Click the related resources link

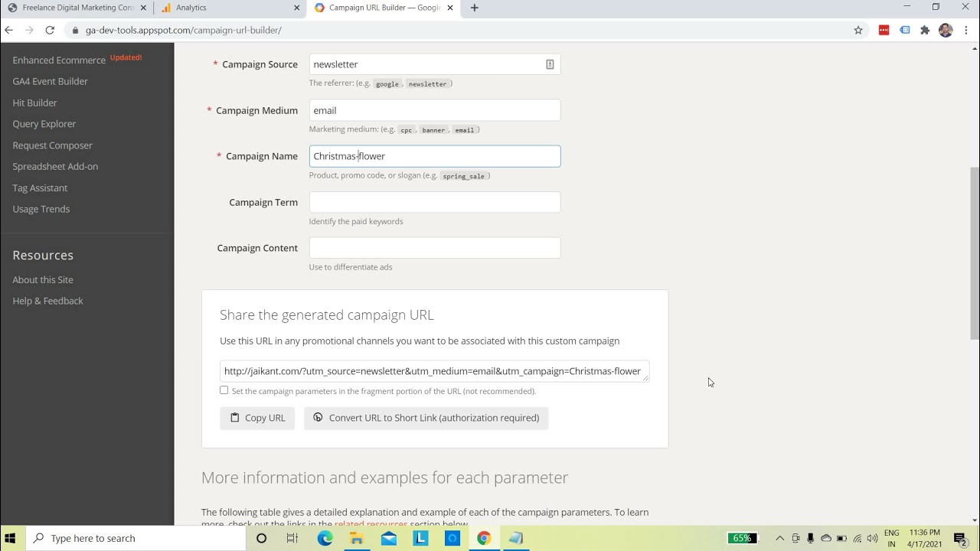click(371, 523)
